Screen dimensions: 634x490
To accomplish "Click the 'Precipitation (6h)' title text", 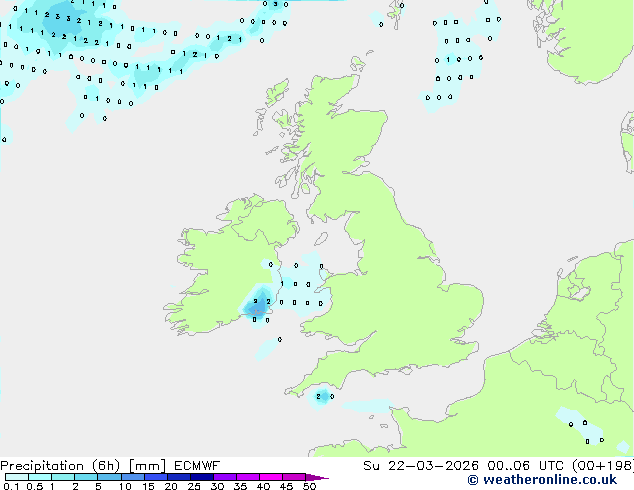I will pos(60,466).
